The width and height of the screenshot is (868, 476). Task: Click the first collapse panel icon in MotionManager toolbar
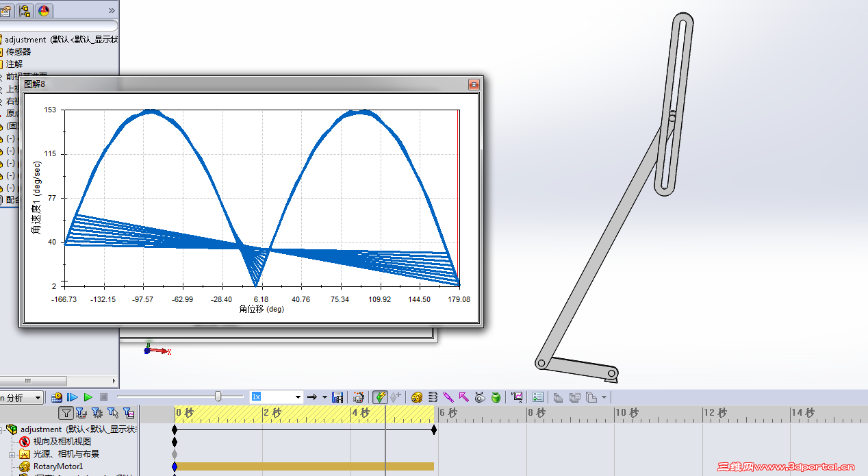558,397
